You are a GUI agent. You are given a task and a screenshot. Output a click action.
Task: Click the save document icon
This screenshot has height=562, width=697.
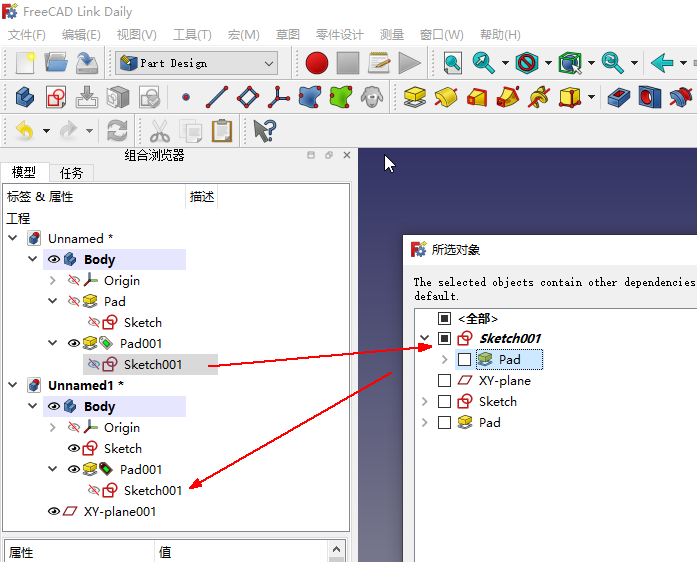87,63
